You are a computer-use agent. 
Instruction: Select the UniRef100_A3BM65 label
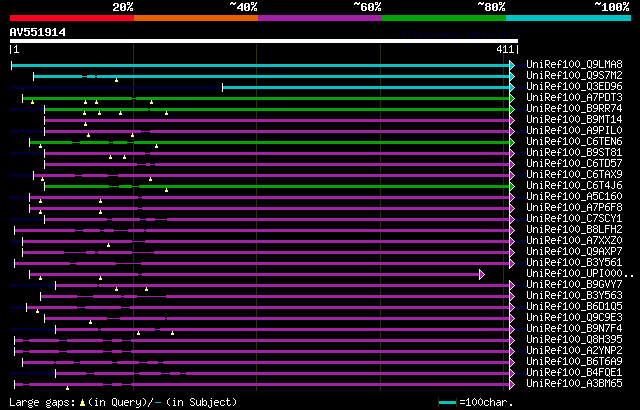[574, 384]
